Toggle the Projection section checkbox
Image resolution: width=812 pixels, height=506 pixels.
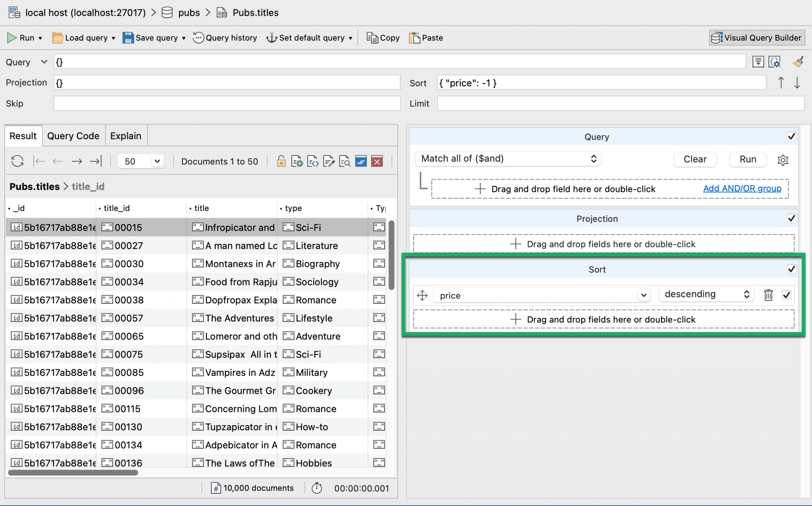tap(791, 218)
